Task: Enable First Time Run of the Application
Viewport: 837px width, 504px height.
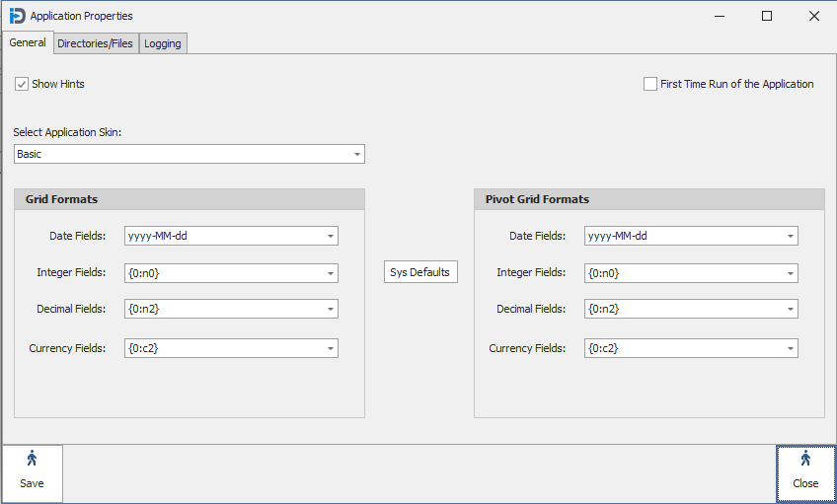Action: (650, 85)
